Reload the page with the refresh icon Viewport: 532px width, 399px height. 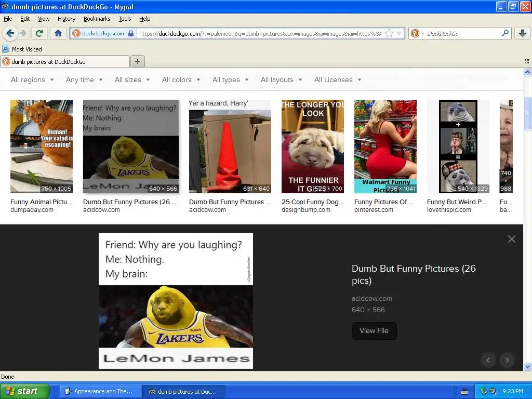(x=39, y=33)
